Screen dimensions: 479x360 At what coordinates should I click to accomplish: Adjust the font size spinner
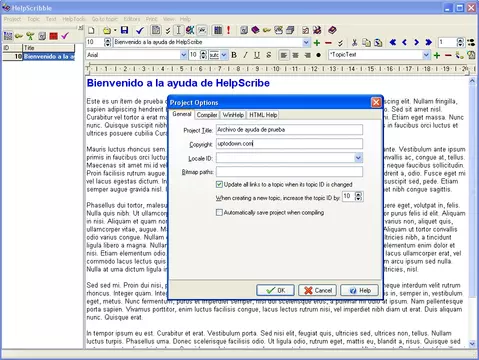click(203, 55)
